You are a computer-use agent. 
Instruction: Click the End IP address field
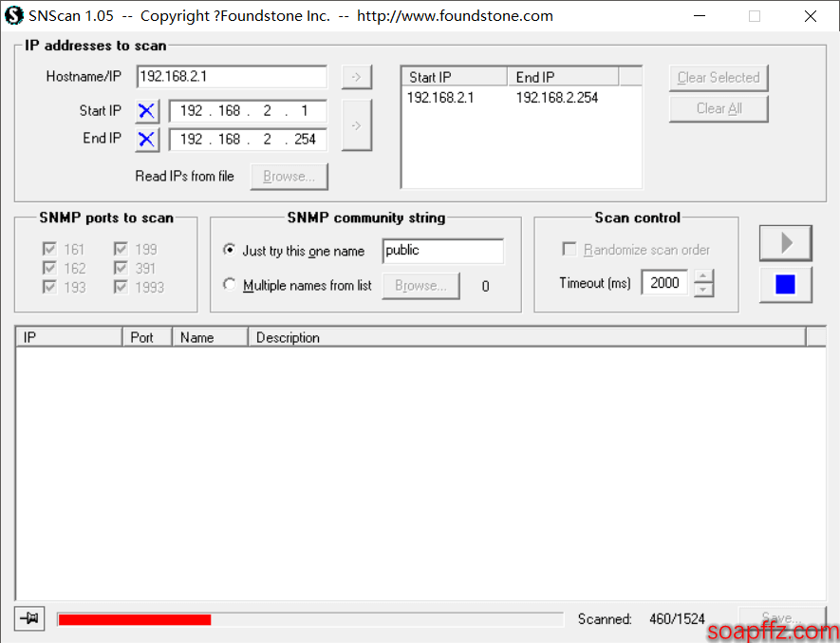coord(248,140)
